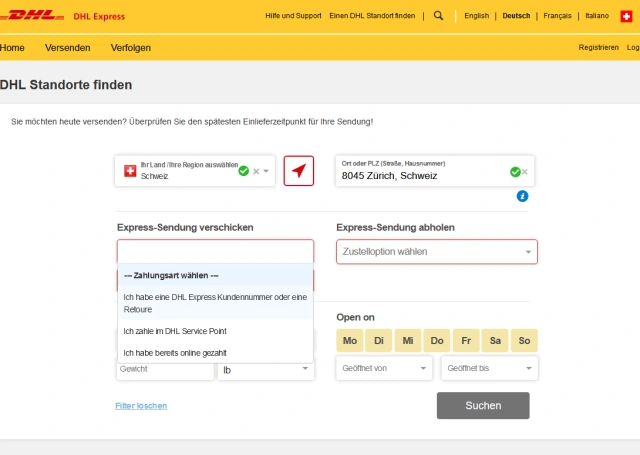
Task: Toggle Sunday (So) opening day
Action: (x=524, y=341)
